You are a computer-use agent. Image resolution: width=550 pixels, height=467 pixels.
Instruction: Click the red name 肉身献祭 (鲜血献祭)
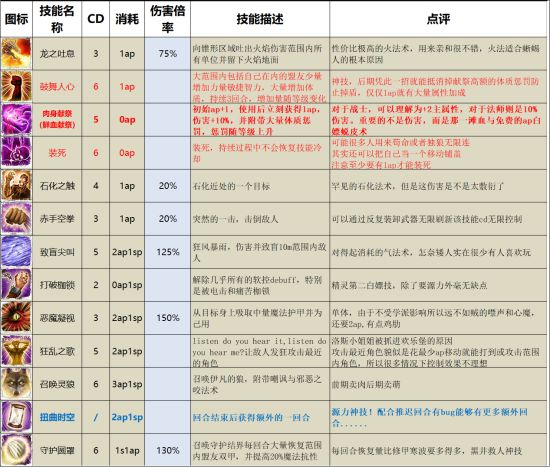[57, 119]
